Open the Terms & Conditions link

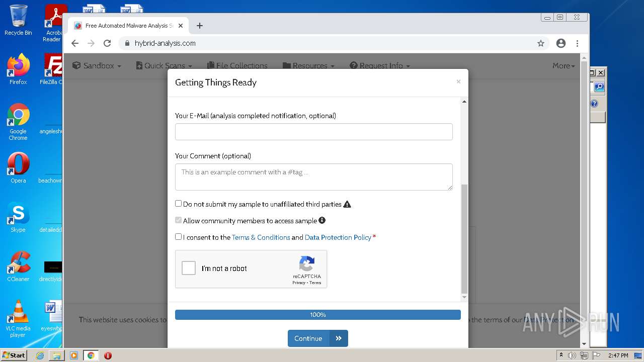point(261,237)
